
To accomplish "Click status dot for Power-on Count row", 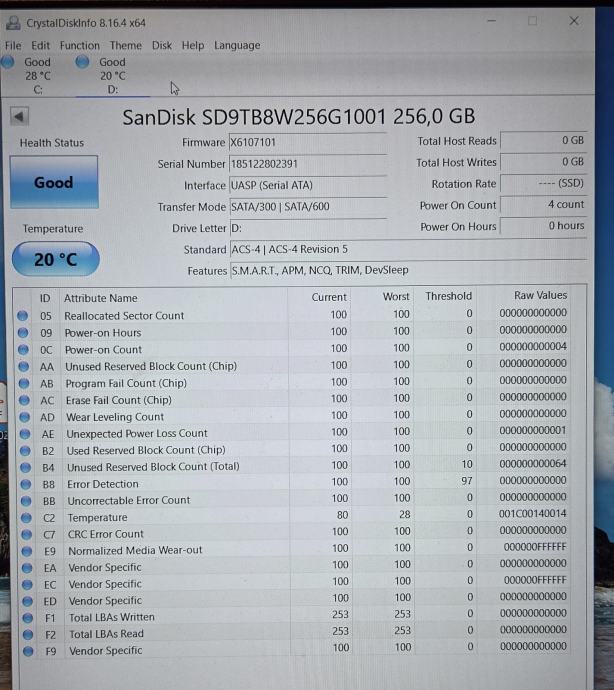I will tap(23, 349).
